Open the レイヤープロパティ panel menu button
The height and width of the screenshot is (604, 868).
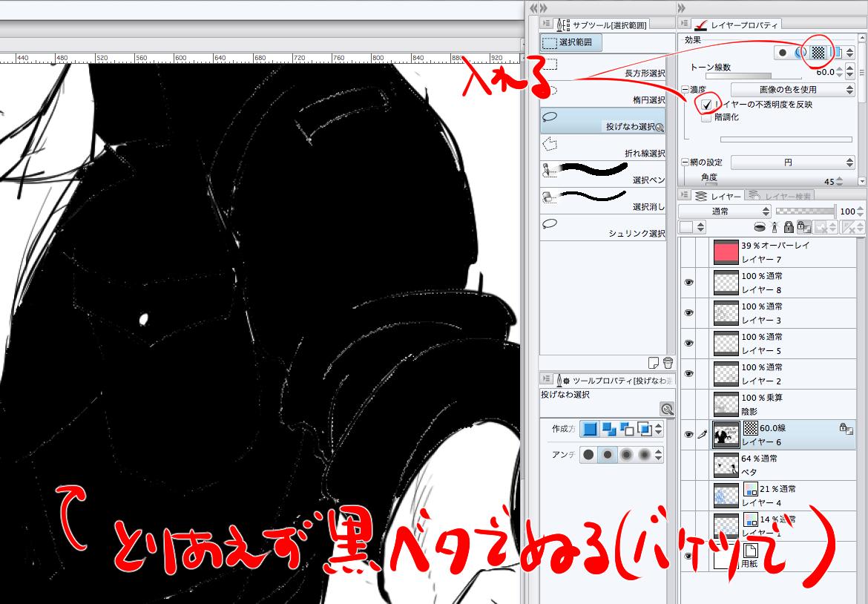685,23
